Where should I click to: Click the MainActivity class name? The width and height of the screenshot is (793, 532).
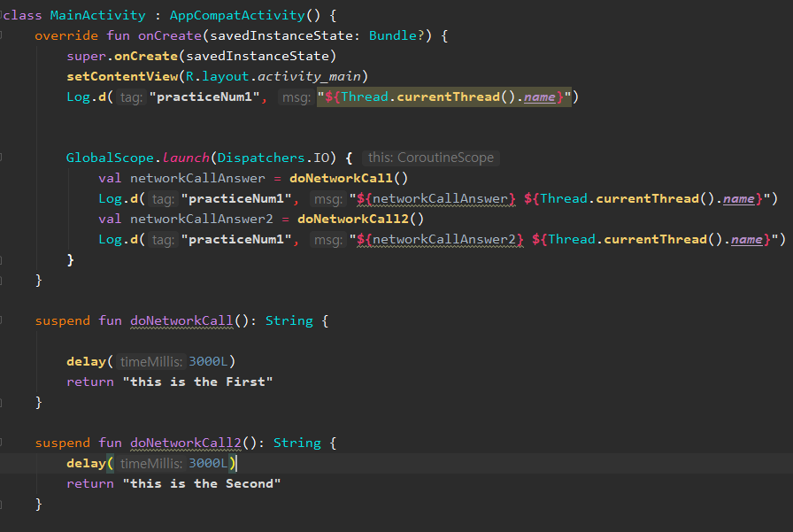point(97,15)
